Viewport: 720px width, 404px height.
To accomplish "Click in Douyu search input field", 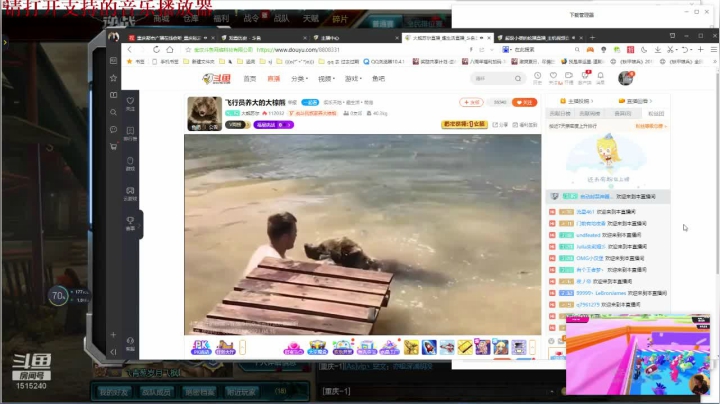I will (x=493, y=79).
